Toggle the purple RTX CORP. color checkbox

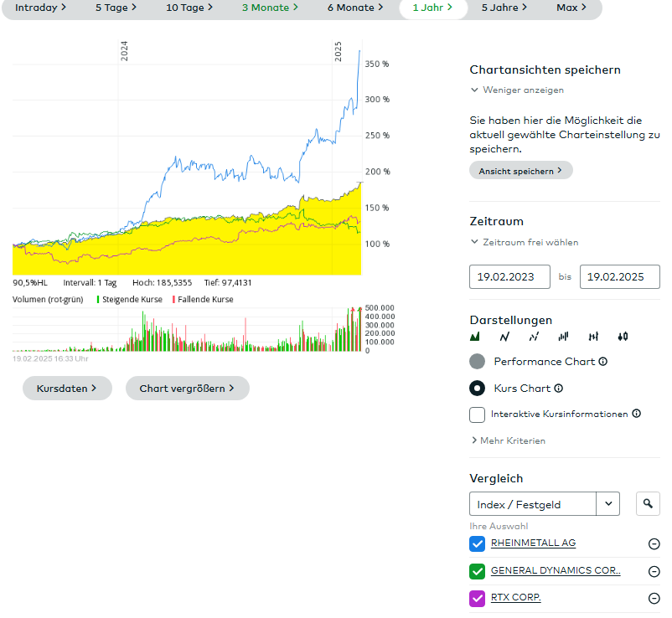pos(478,598)
